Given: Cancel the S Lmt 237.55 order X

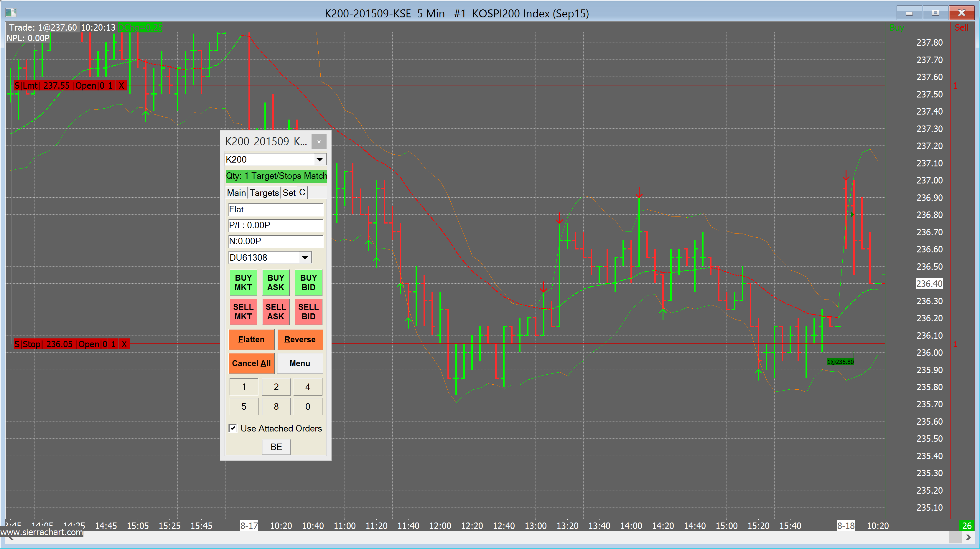Looking at the screenshot, I should coord(121,85).
